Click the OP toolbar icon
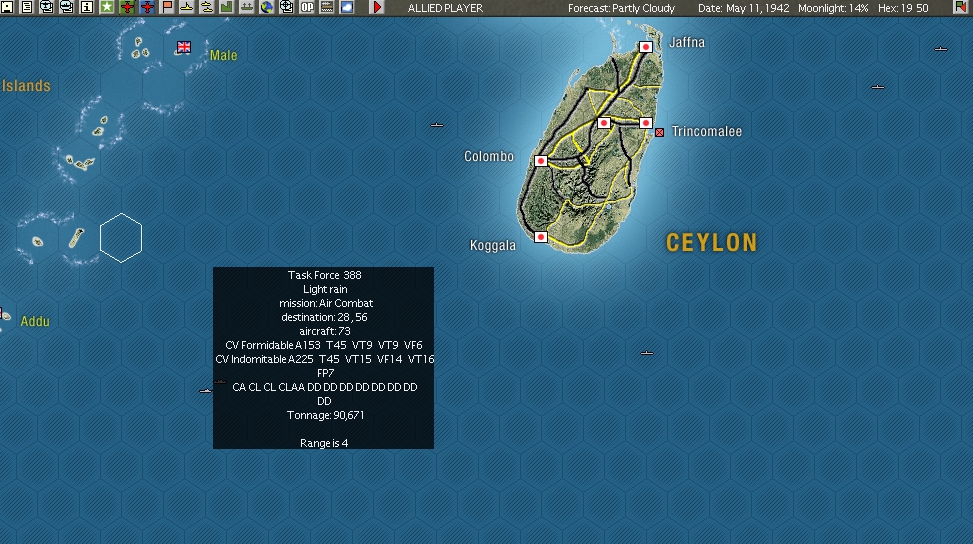Viewport: 973px width, 544px height. coord(307,7)
